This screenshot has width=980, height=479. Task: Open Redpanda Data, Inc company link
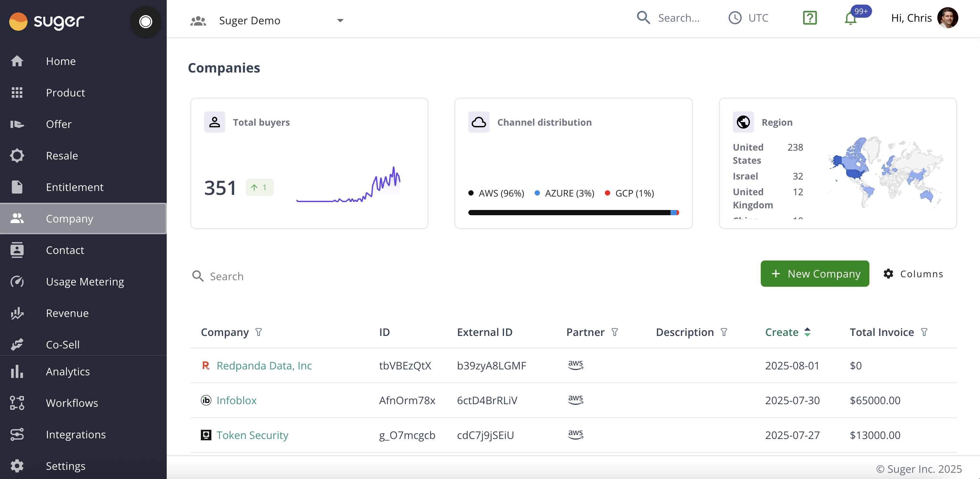[x=264, y=366]
